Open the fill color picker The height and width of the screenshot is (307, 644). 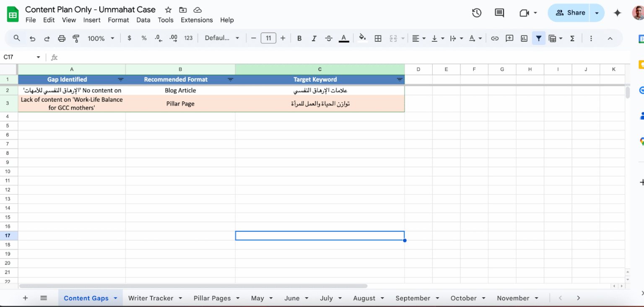363,38
